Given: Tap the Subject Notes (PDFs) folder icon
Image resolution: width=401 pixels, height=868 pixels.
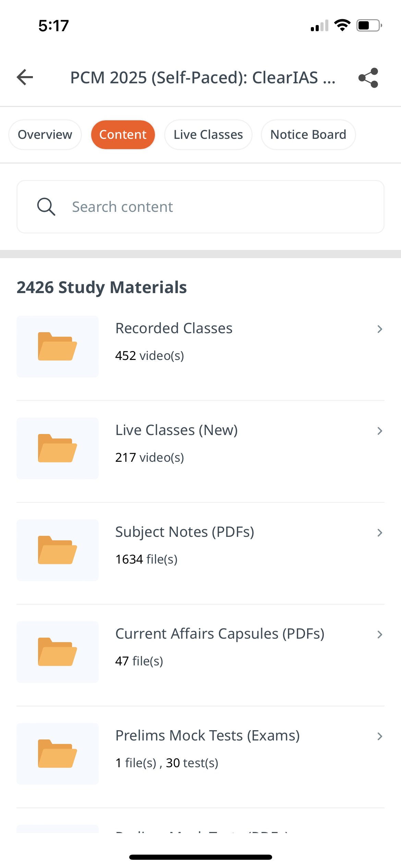Looking at the screenshot, I should pyautogui.click(x=58, y=550).
